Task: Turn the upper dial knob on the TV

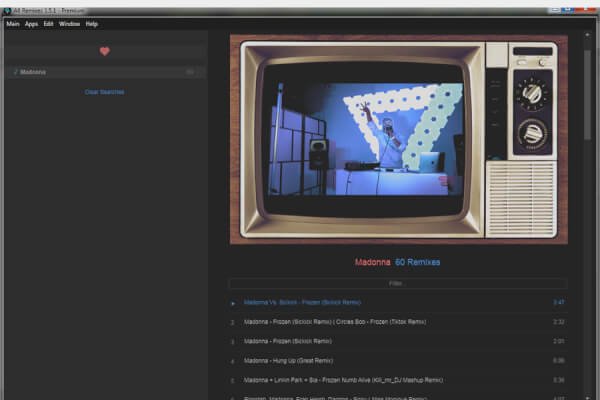Action: [531, 93]
